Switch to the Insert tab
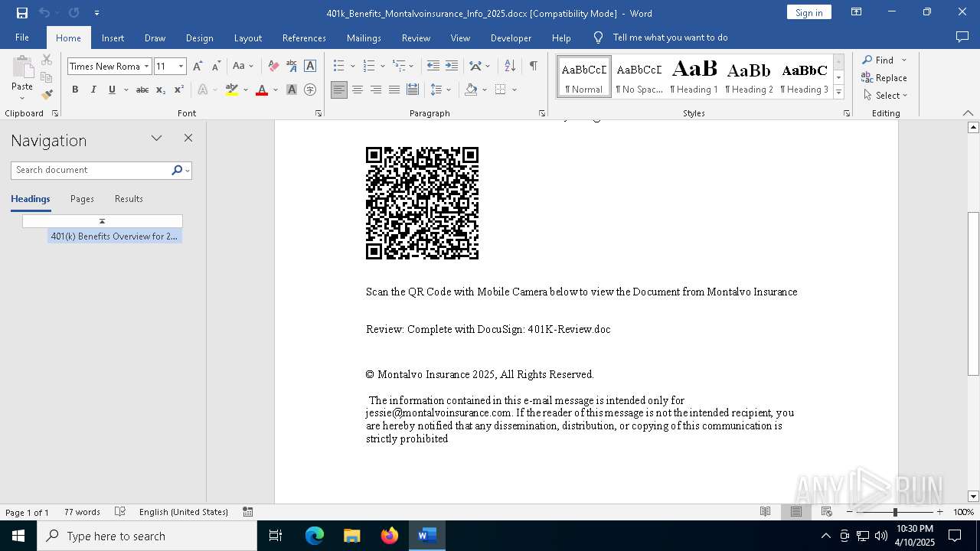 (x=113, y=37)
